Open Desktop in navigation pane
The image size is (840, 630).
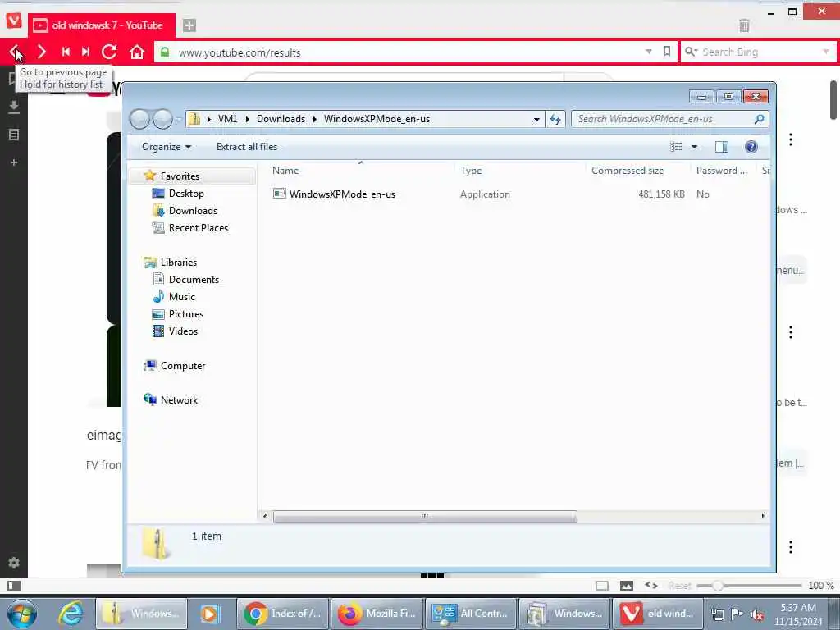(186, 194)
